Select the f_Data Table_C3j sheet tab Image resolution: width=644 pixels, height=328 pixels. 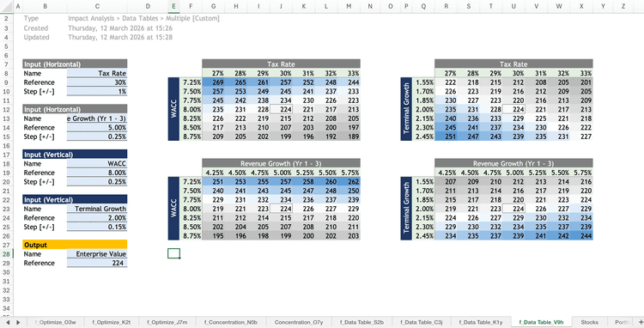pyautogui.click(x=422, y=322)
